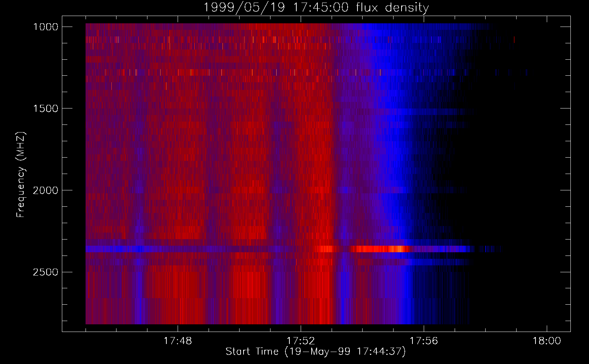Viewport: 589px width, 364px height.
Task: Click the 17:48 time tick label
Action: pos(178,341)
